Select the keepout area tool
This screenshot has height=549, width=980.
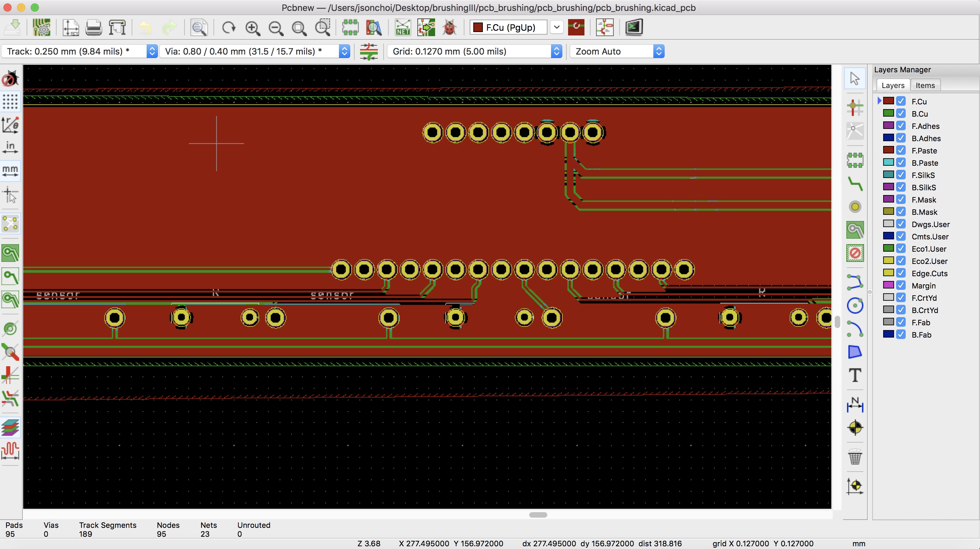click(855, 253)
